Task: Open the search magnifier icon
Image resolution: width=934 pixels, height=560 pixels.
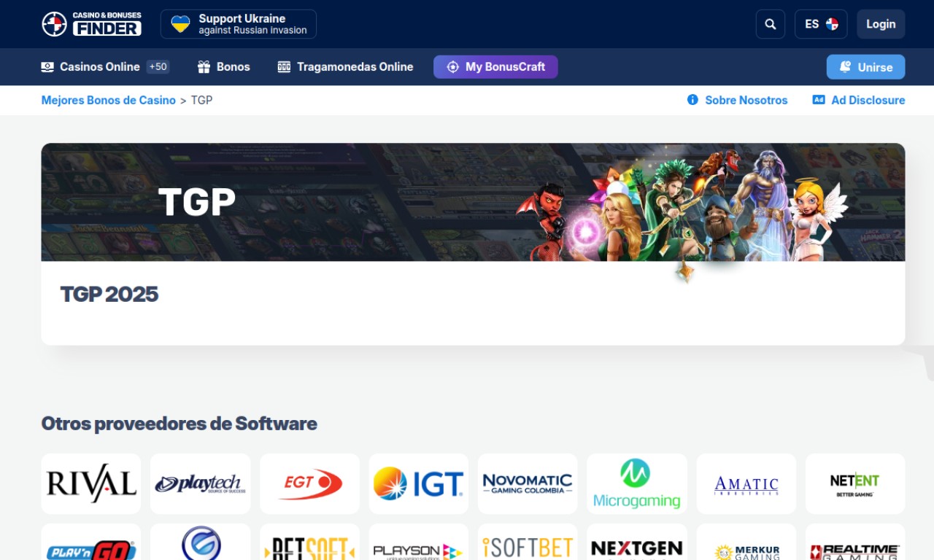Action: pos(771,24)
